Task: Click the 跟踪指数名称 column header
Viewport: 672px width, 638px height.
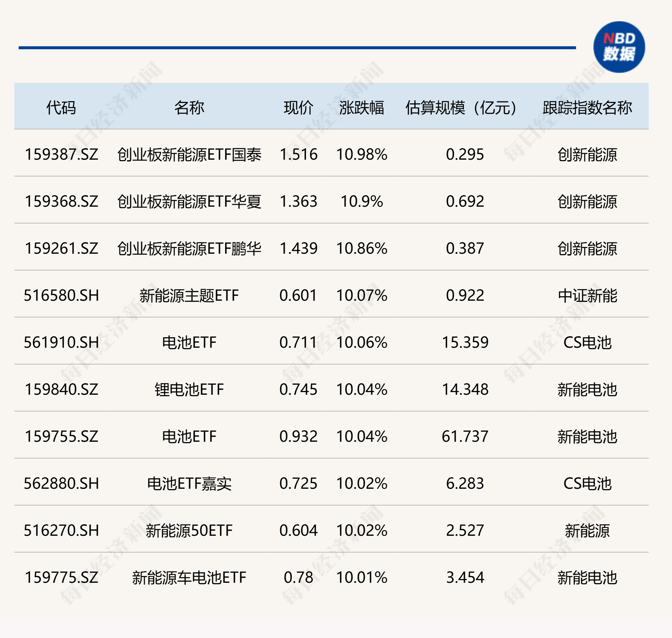Action: pos(587,108)
